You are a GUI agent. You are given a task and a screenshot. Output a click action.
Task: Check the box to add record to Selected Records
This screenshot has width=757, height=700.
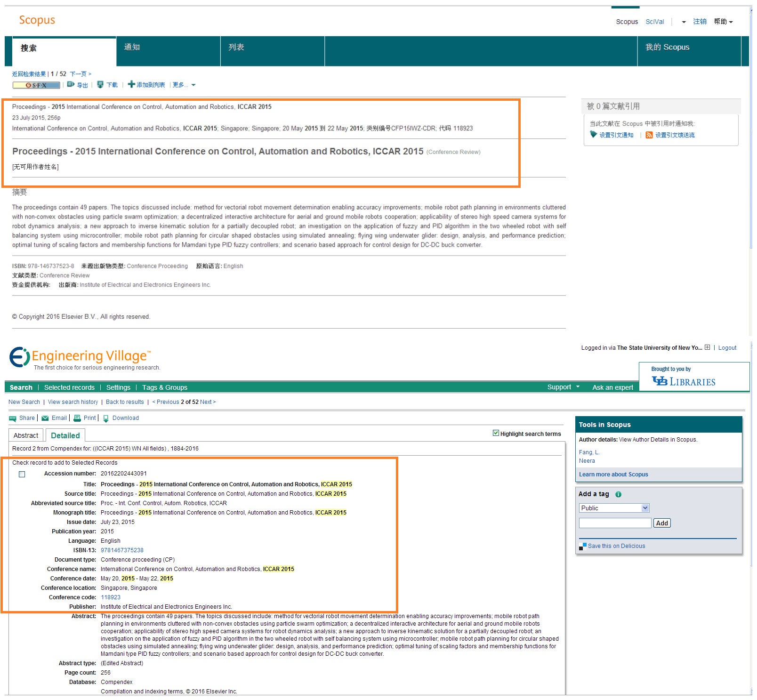pos(22,475)
